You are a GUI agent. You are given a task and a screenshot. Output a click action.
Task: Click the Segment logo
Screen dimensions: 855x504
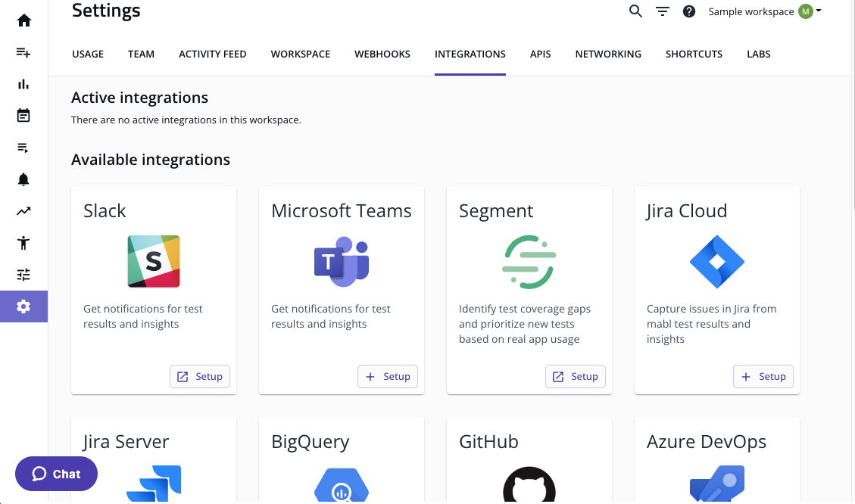pos(529,262)
